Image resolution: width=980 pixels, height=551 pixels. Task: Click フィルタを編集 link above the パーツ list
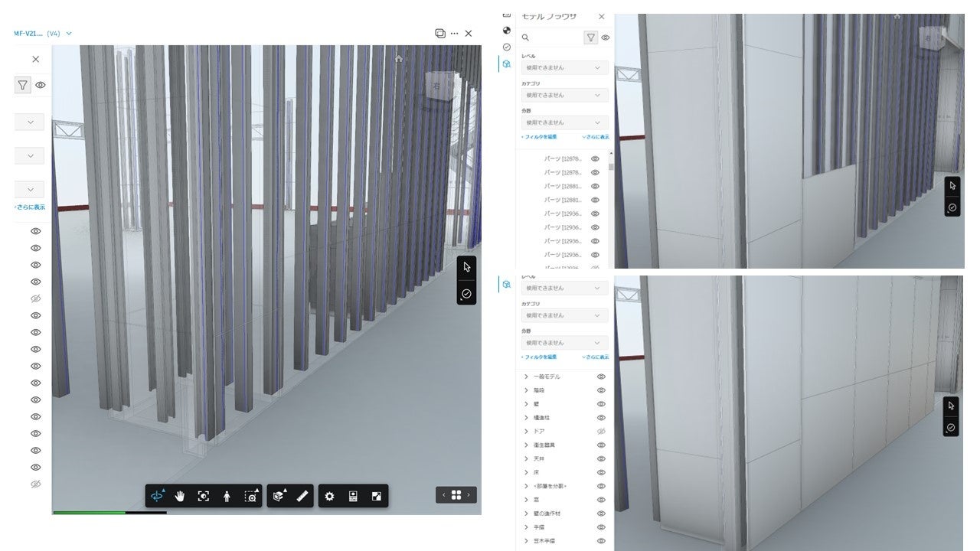(x=539, y=137)
